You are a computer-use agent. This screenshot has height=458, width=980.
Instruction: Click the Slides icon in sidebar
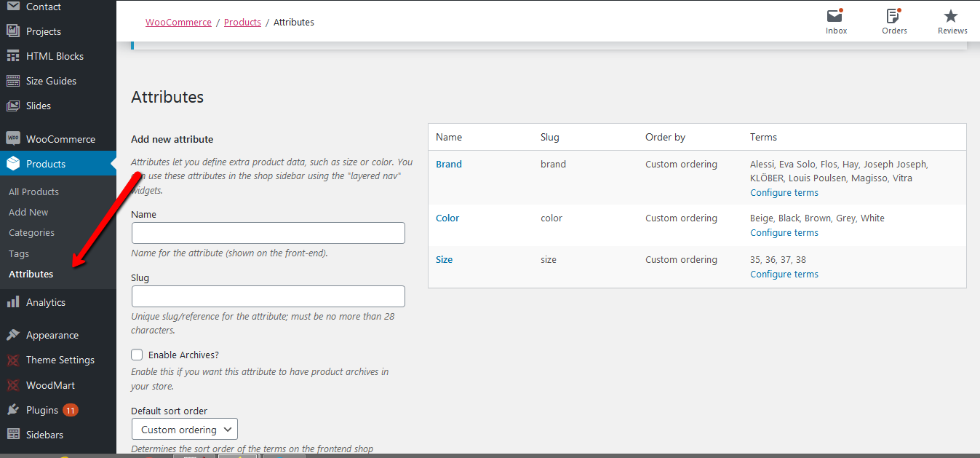click(13, 106)
